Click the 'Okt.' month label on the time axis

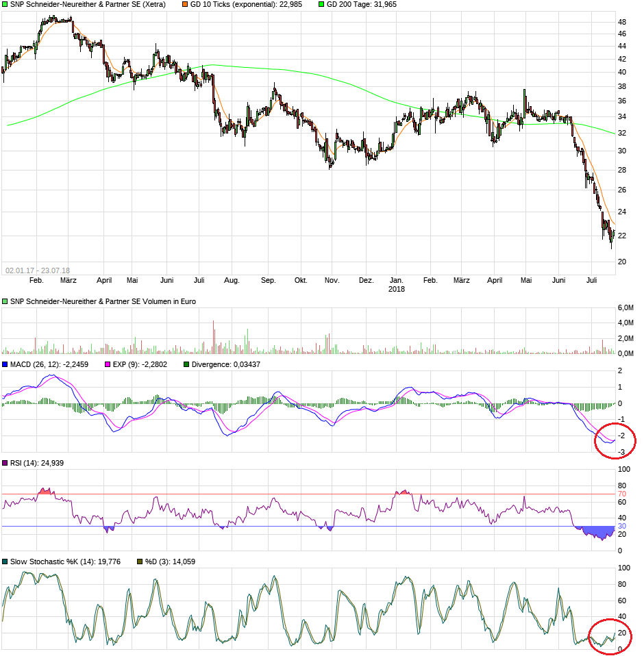301,280
